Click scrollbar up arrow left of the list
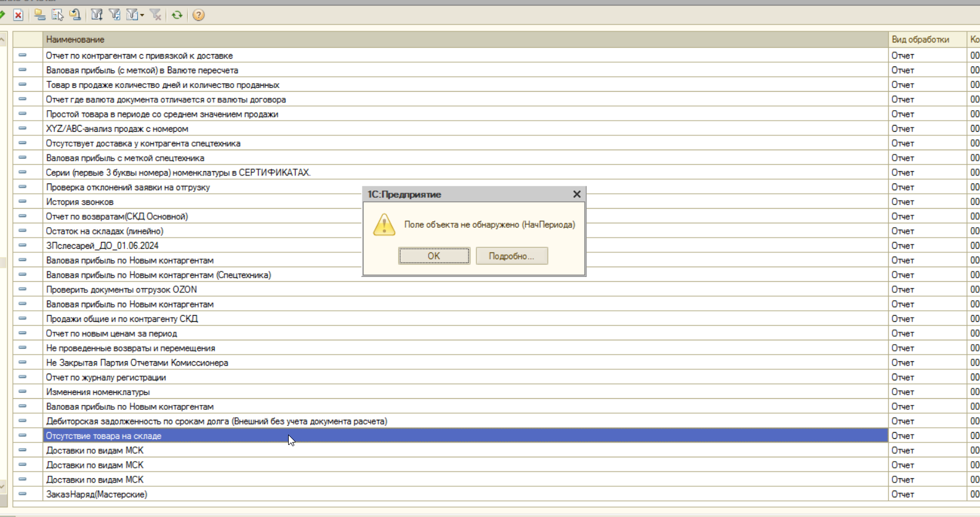Screen dimensions: 980x517 click(x=3, y=40)
